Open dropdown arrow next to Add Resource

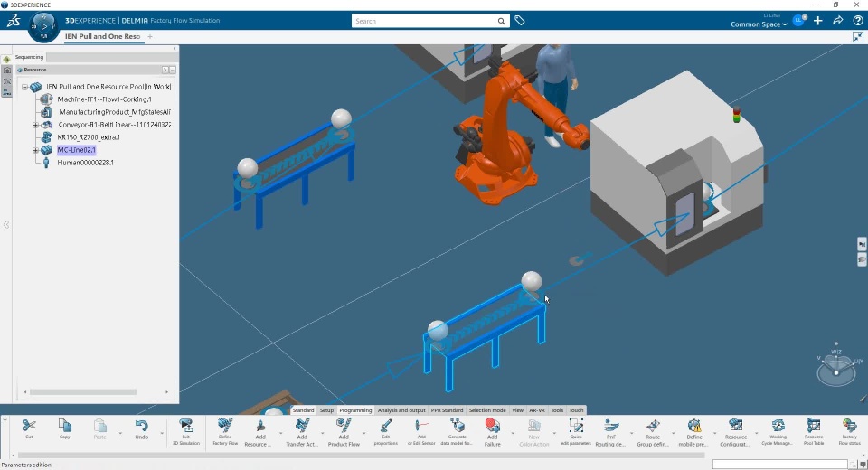click(x=280, y=432)
